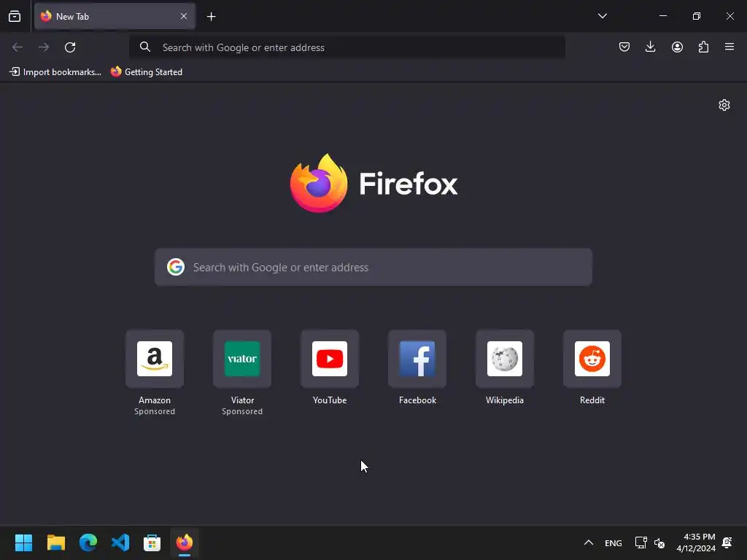This screenshot has height=560, width=747.
Task: Open a new tab with plus button
Action: tap(211, 17)
